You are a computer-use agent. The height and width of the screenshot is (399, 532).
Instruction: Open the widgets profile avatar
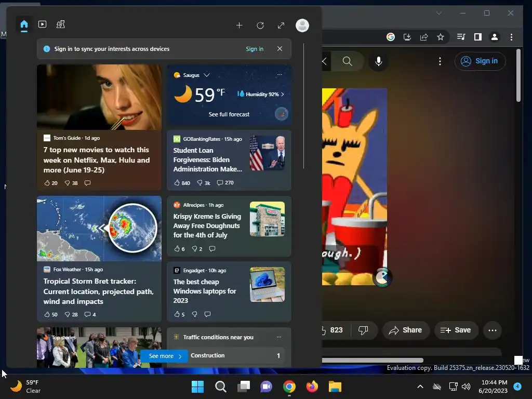302,25
